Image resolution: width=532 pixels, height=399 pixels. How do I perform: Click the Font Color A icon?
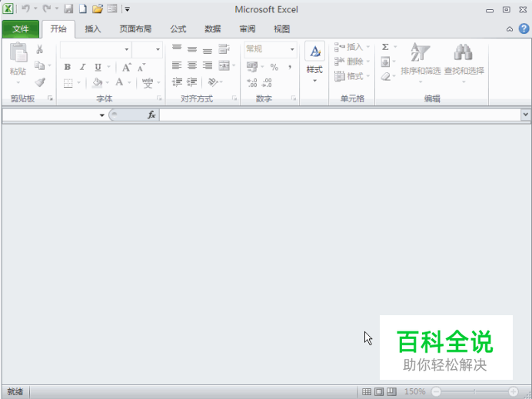click(x=119, y=82)
